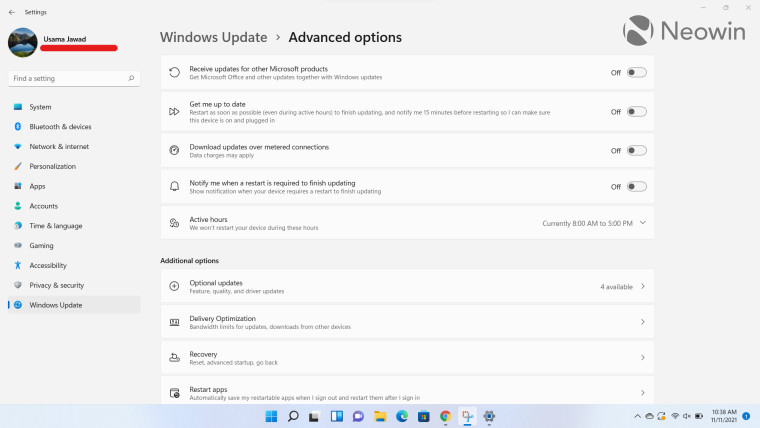Screen dimensions: 760x428
Task: Launch Teams Chat from the taskbar
Action: tap(358, 416)
